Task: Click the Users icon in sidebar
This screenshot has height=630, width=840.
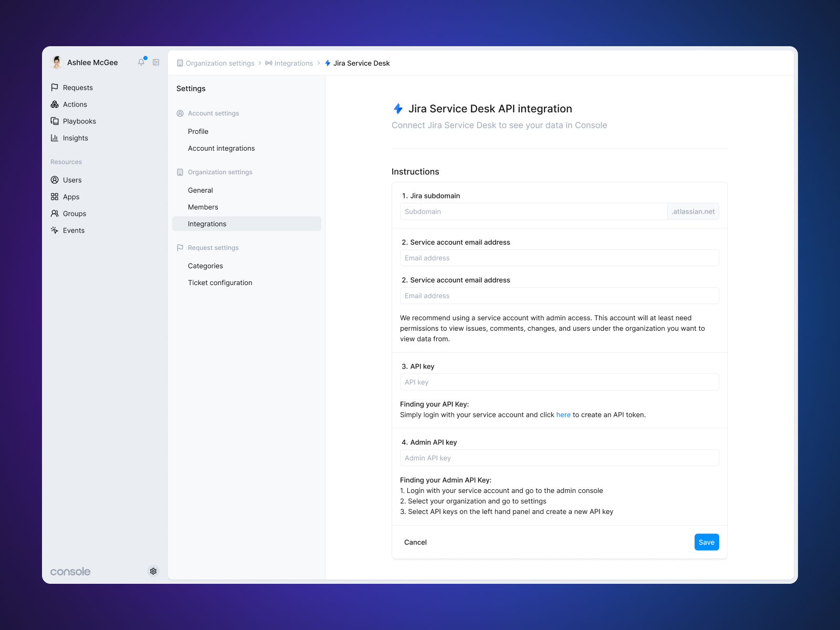Action: click(x=55, y=180)
